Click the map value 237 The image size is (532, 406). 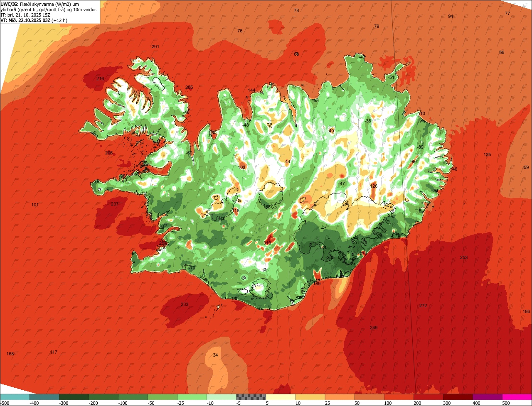point(115,204)
